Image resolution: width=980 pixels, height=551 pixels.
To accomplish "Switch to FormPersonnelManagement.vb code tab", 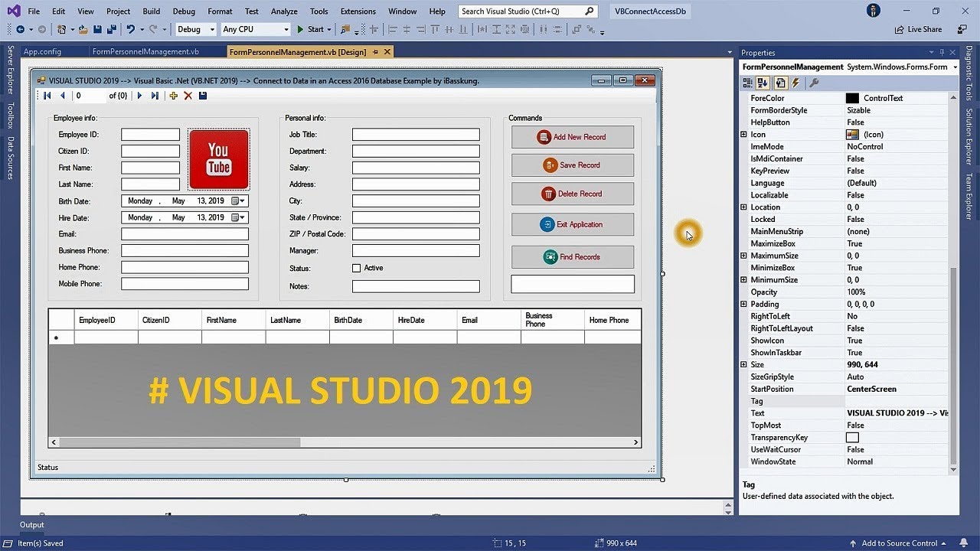I will pos(145,52).
